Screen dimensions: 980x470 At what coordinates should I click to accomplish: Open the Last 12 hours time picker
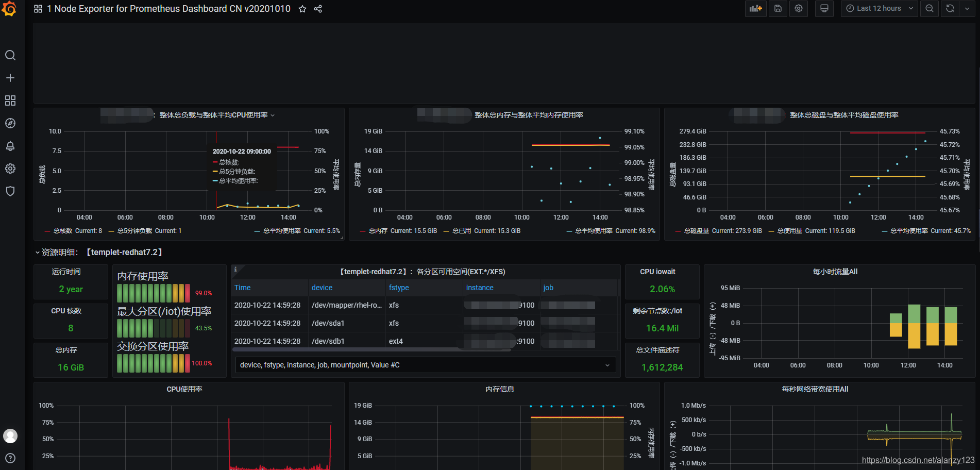[x=879, y=8]
